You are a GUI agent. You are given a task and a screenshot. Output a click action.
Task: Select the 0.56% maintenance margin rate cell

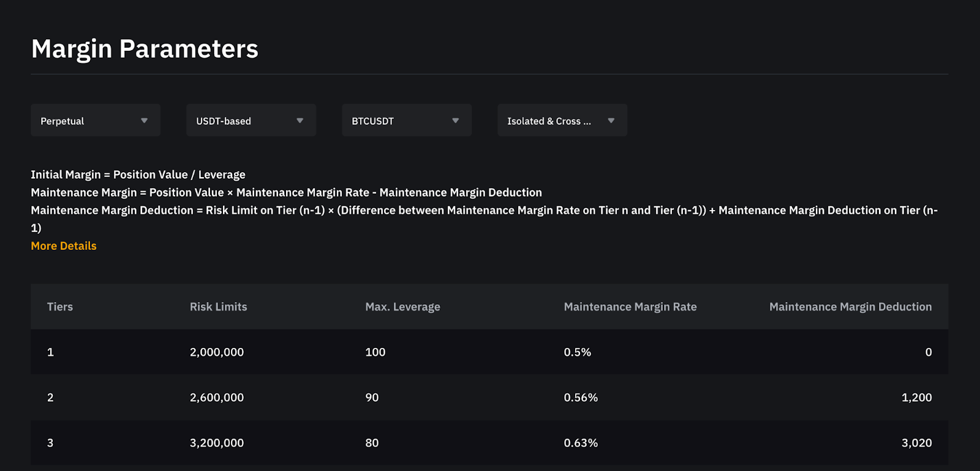[x=581, y=398]
